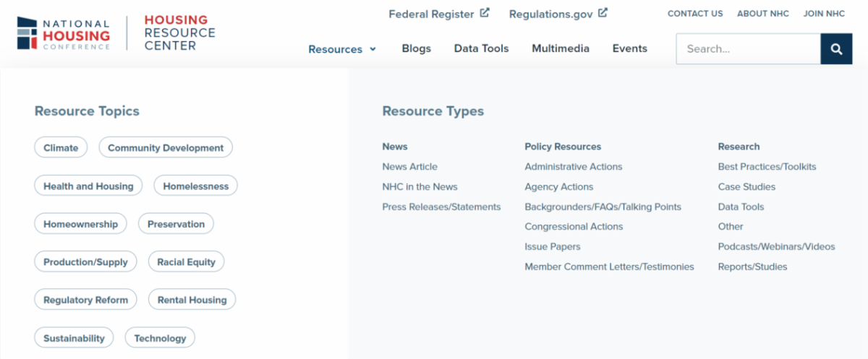Choose the Community Development topic pill

point(166,148)
